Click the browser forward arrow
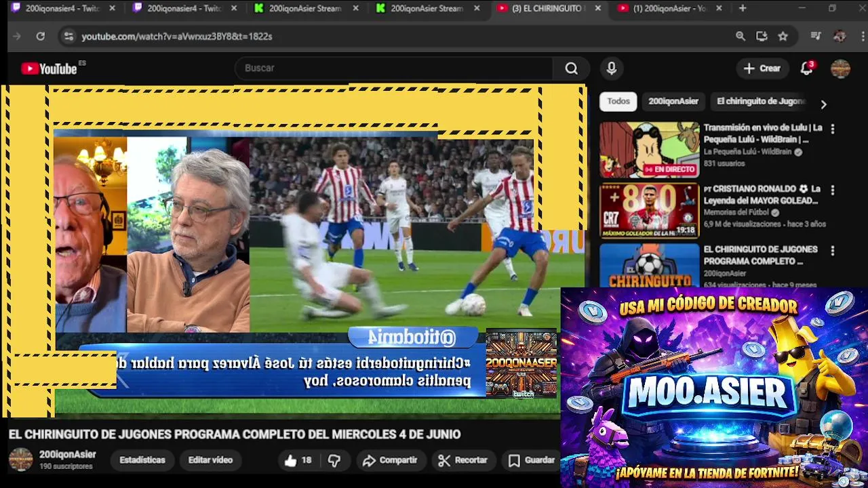868x488 pixels. (x=17, y=37)
